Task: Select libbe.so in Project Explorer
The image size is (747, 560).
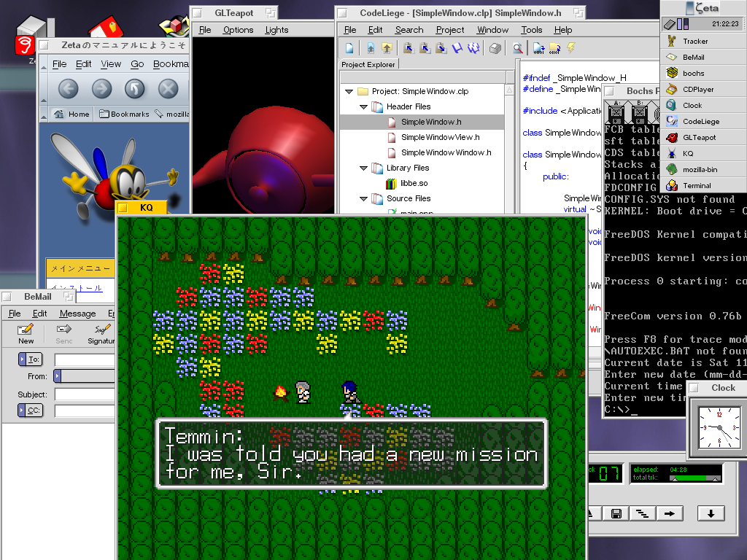Action: (414, 183)
